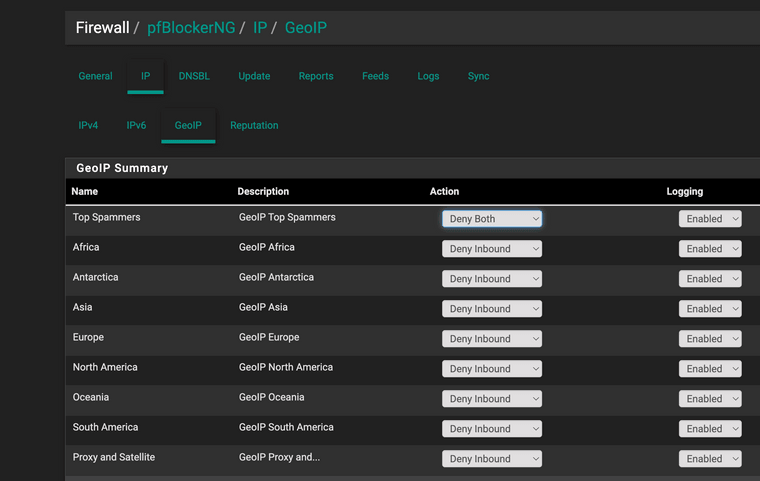This screenshot has width=760, height=481.
Task: Click the IP breadcrumb link
Action: click(260, 28)
